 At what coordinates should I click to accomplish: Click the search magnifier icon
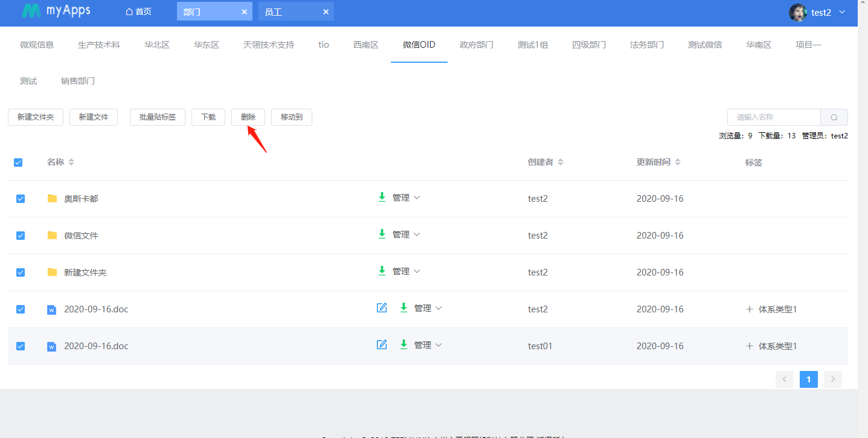coord(834,117)
